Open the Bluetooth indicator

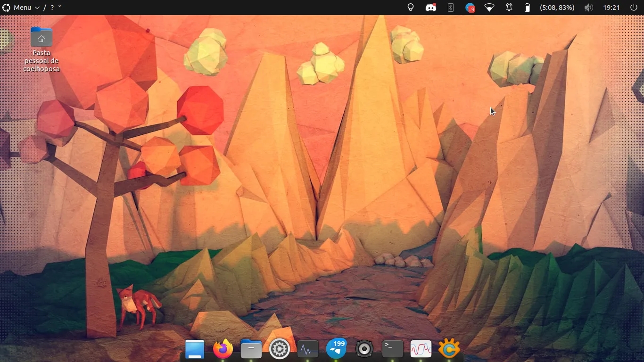451,8
